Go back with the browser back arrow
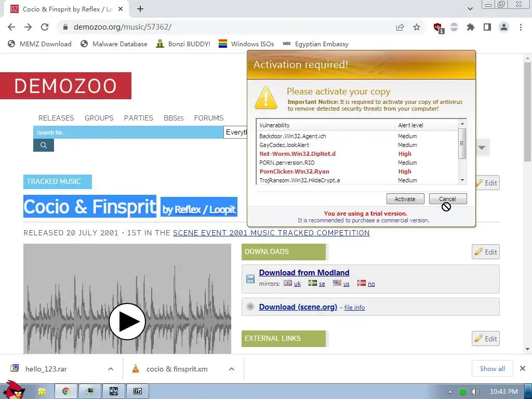532x399 pixels. click(x=11, y=27)
